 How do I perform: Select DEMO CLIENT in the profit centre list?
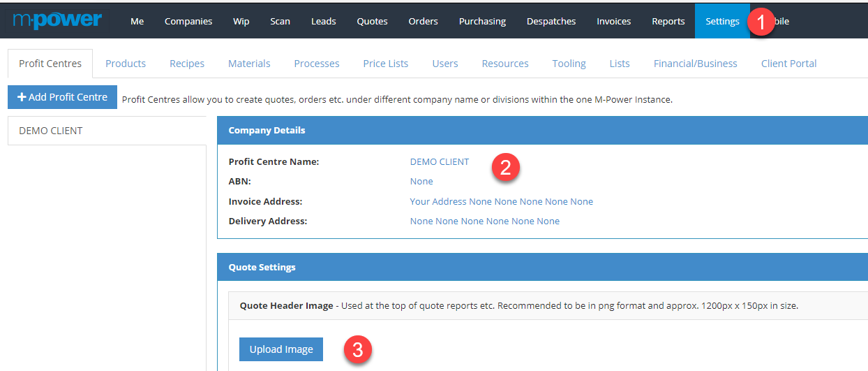point(107,131)
